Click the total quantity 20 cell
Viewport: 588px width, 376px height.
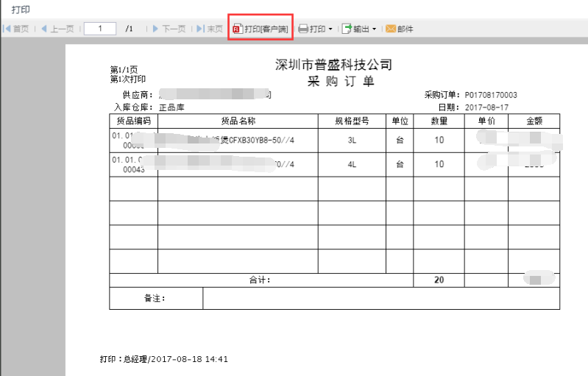[x=439, y=280]
